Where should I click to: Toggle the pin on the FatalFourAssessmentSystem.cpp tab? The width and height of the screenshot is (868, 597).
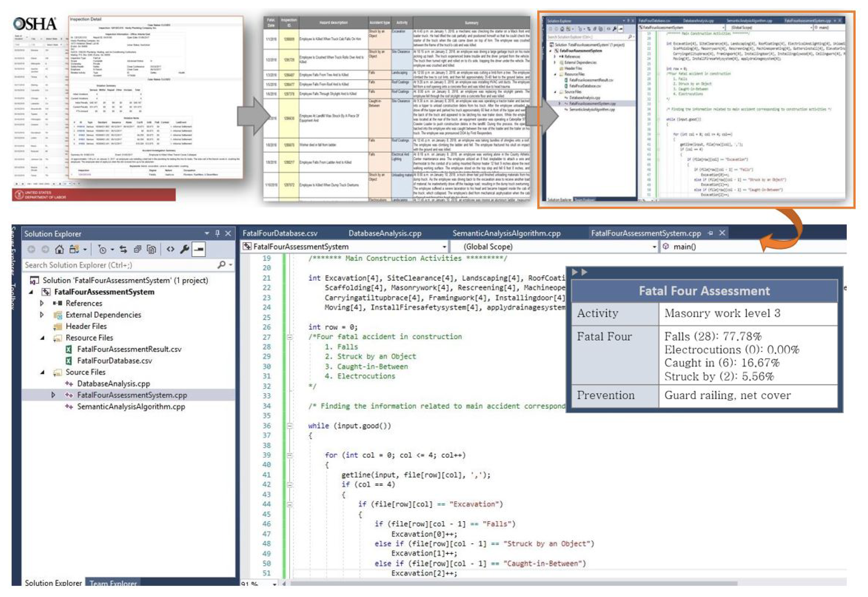[x=710, y=233]
